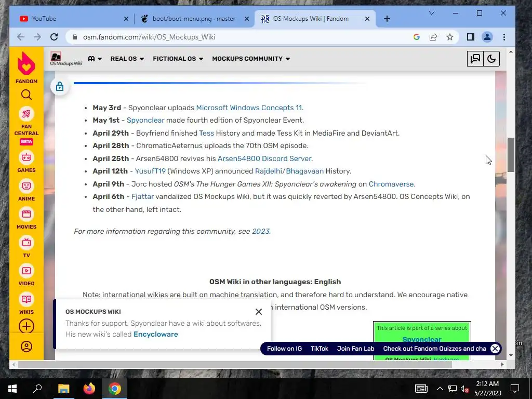Click the OS Mockups Wiki logo
The height and width of the screenshot is (399, 532).
coord(66,59)
